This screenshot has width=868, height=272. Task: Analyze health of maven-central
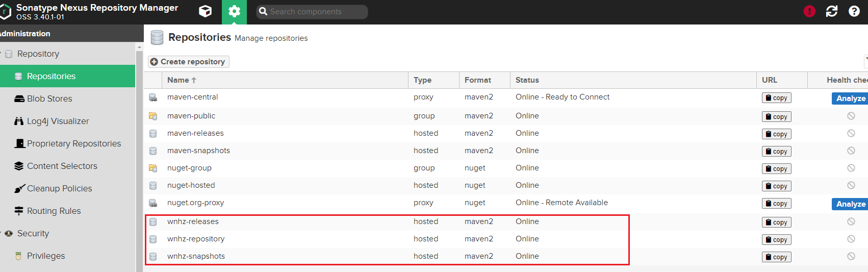pos(850,98)
